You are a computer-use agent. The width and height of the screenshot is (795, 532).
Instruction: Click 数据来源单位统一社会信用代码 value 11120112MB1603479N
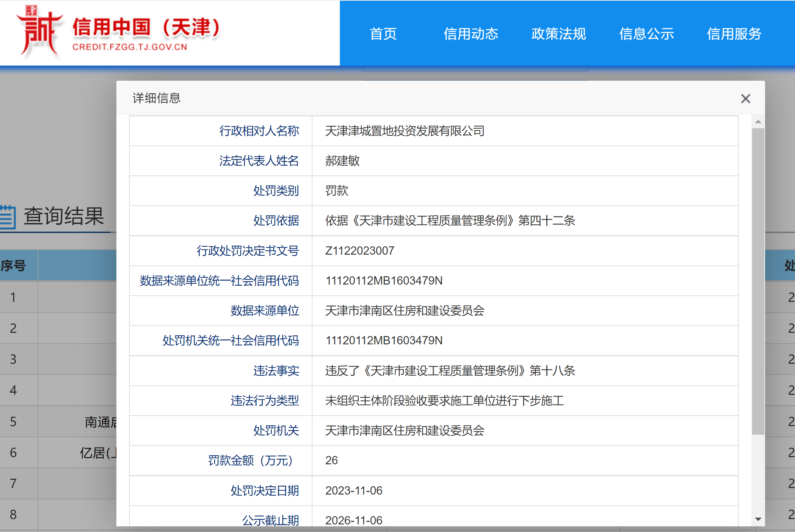(x=384, y=280)
